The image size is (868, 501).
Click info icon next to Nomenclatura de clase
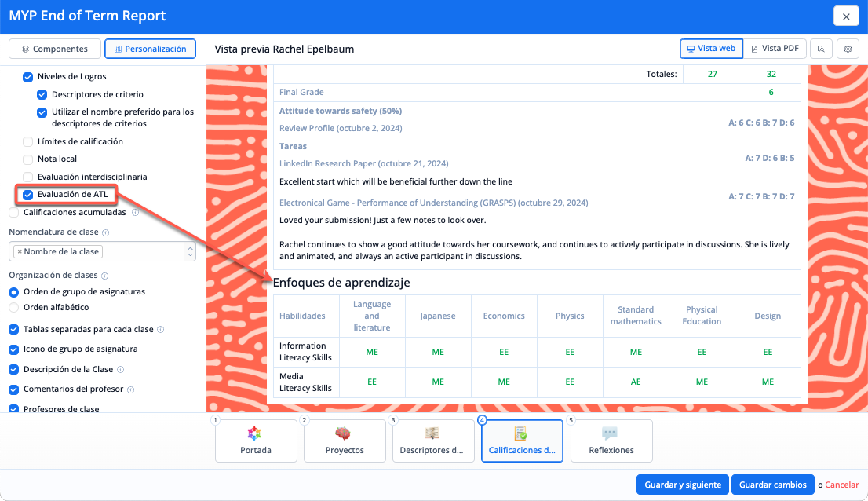(106, 233)
